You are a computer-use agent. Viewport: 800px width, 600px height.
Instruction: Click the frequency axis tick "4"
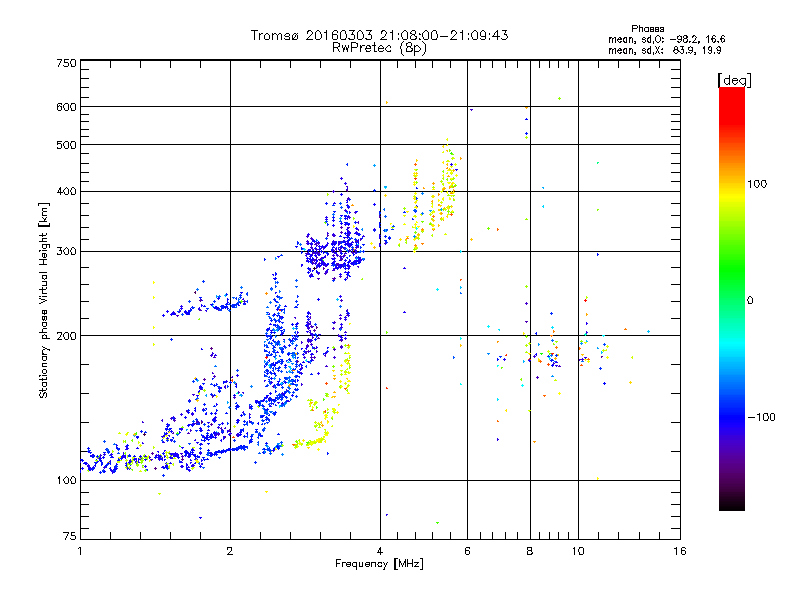(x=380, y=551)
